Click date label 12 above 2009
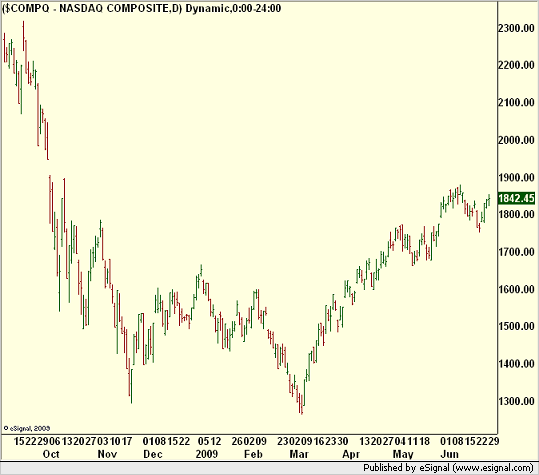539x475 pixels. coord(216,441)
